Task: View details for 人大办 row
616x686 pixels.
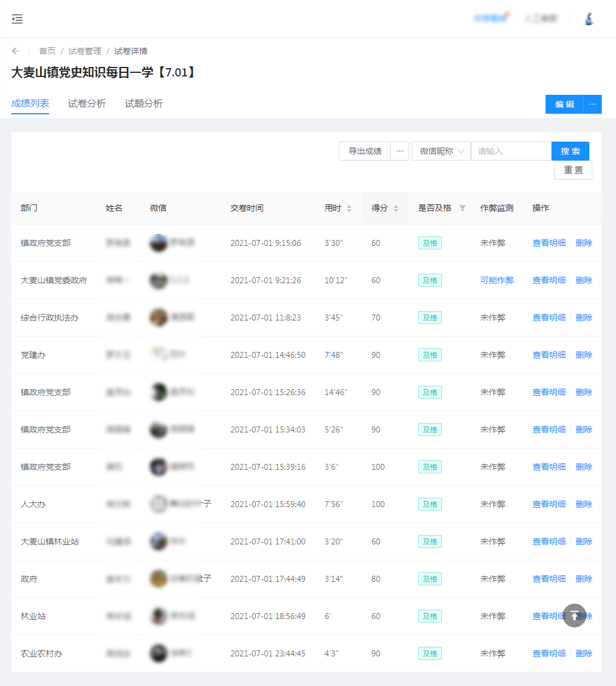Action: click(x=549, y=504)
